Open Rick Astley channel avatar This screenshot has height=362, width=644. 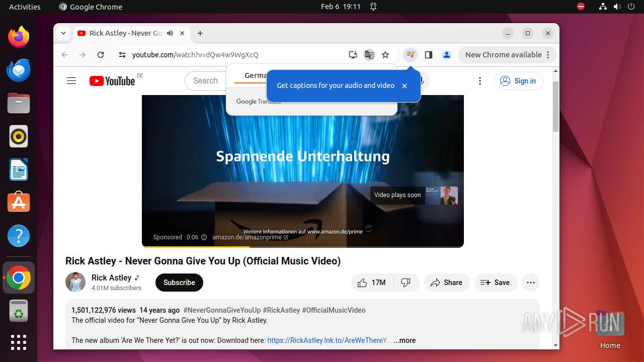click(75, 282)
